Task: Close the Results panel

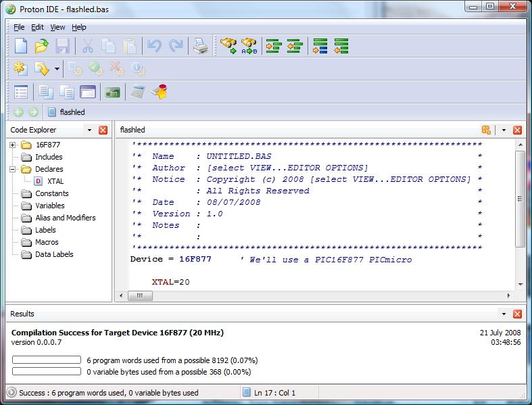Action: click(x=517, y=314)
